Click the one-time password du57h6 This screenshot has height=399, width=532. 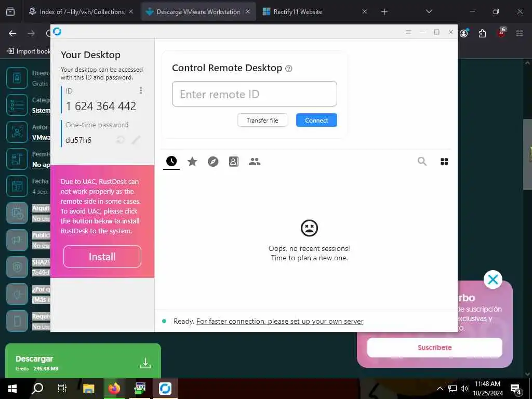78,140
